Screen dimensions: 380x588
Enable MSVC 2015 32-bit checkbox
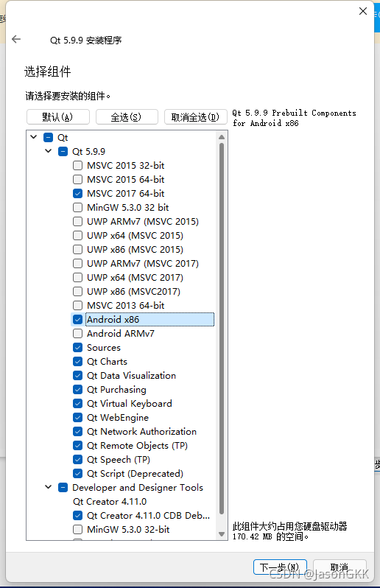(77, 165)
